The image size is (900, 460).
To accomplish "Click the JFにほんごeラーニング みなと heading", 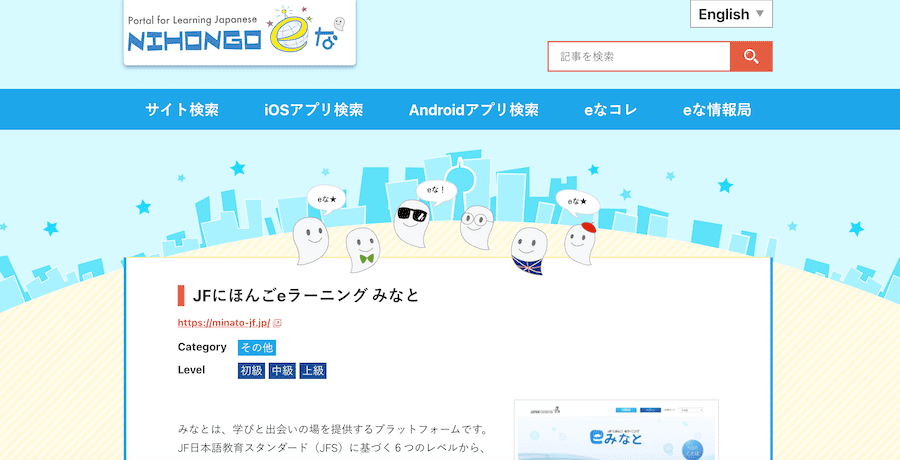I will (x=307, y=296).
